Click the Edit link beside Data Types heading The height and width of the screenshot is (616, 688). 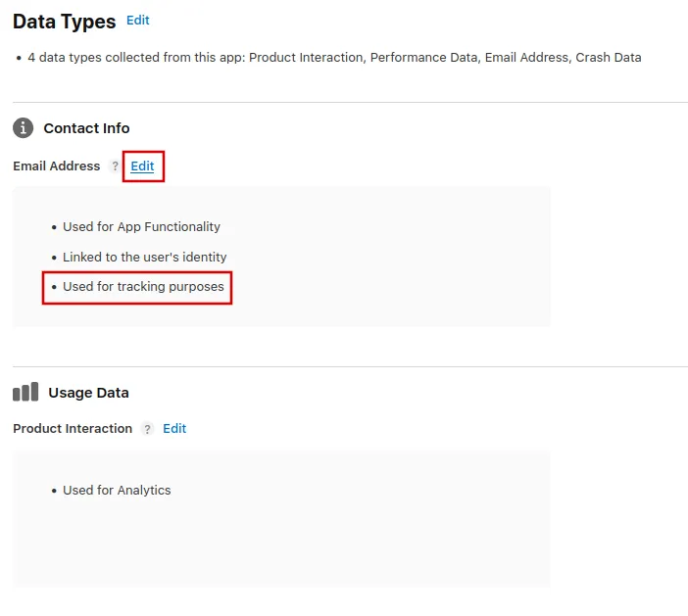138,20
